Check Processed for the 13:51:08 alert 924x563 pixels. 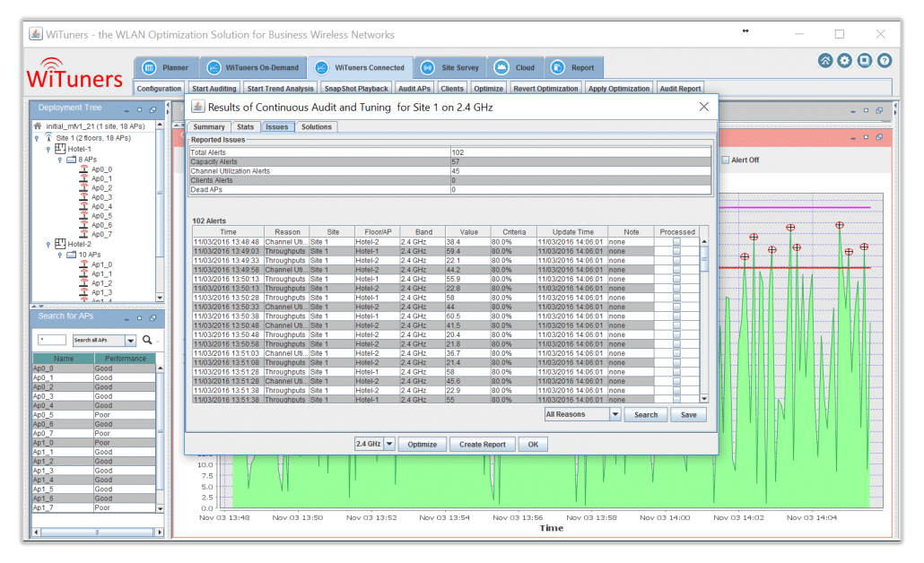click(676, 363)
